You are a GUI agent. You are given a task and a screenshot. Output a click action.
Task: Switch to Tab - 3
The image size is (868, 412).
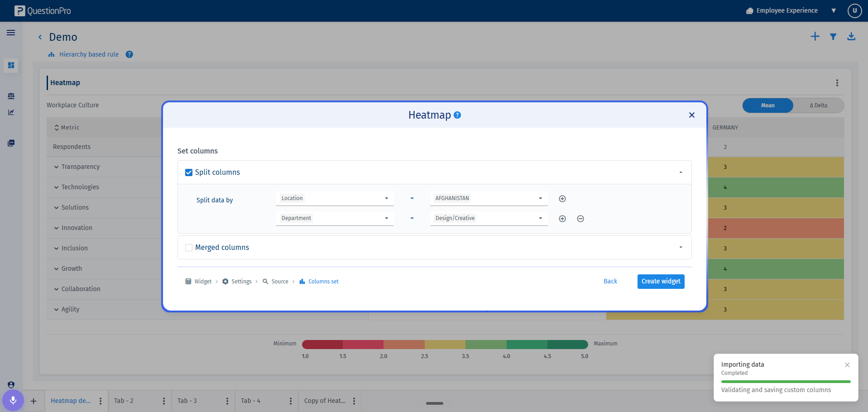[187, 401]
